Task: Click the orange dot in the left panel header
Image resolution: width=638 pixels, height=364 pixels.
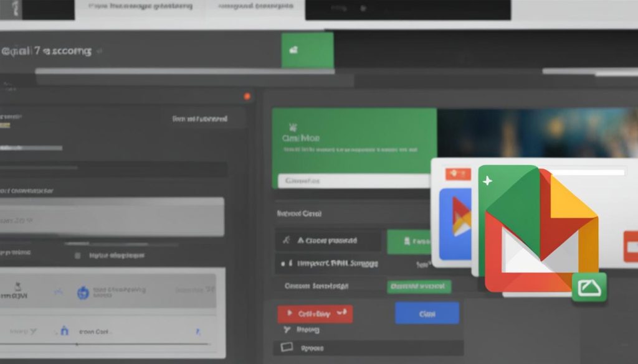Action: click(x=247, y=96)
